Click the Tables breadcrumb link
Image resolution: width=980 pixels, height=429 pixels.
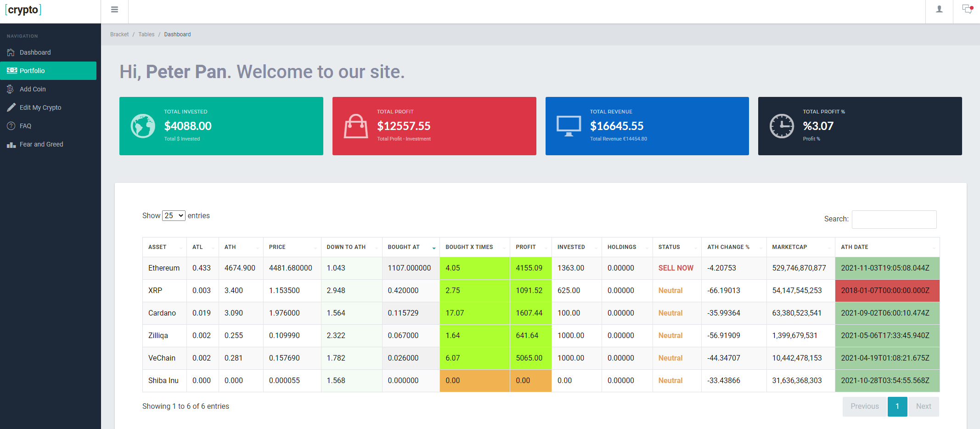click(x=146, y=34)
